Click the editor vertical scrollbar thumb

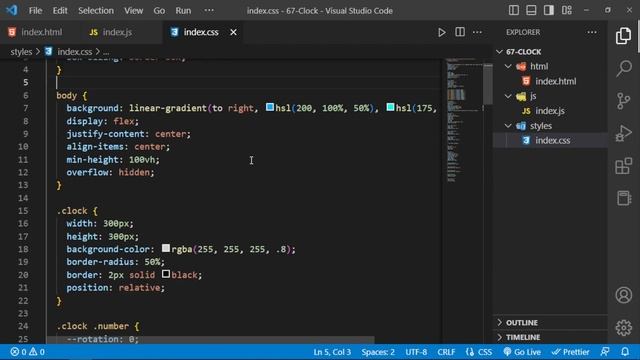pos(488,83)
